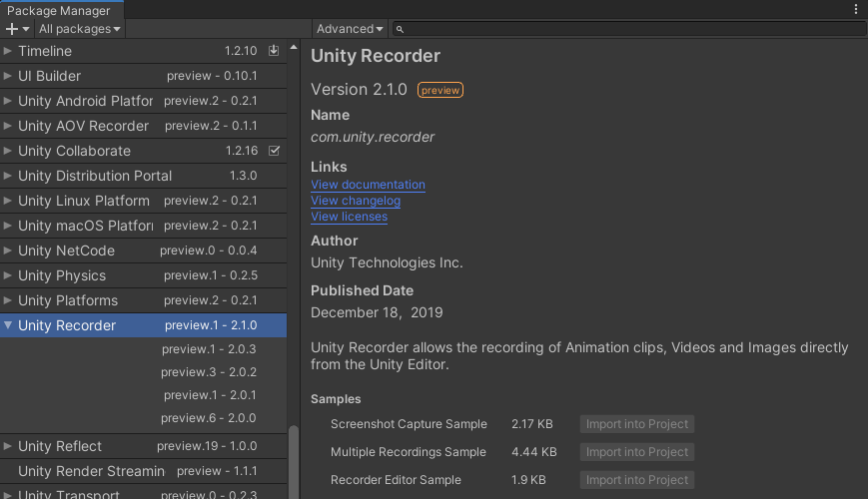This screenshot has height=499, width=868.
Task: Open the Package Manager kebab options menu
Action: coord(855,9)
